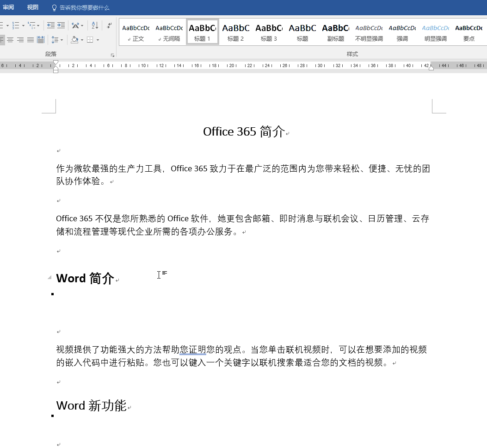The height and width of the screenshot is (448, 487).
Task: Click the multilevel list icon
Action: (x=31, y=25)
